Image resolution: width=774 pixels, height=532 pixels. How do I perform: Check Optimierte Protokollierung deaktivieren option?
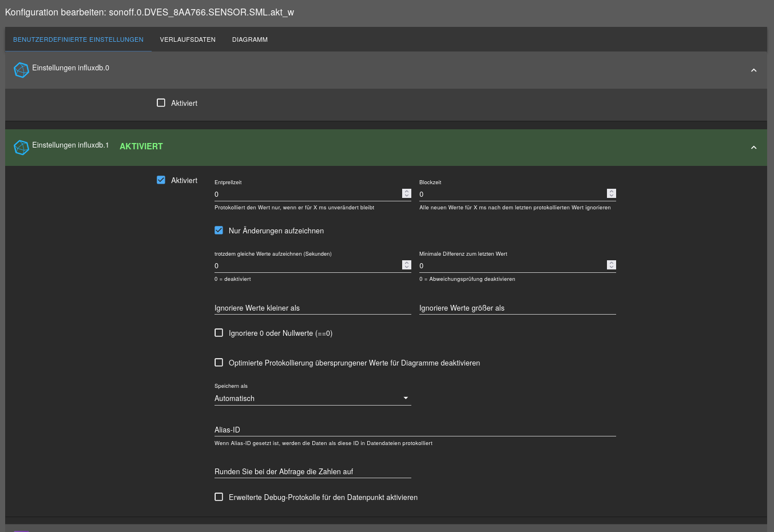(219, 363)
